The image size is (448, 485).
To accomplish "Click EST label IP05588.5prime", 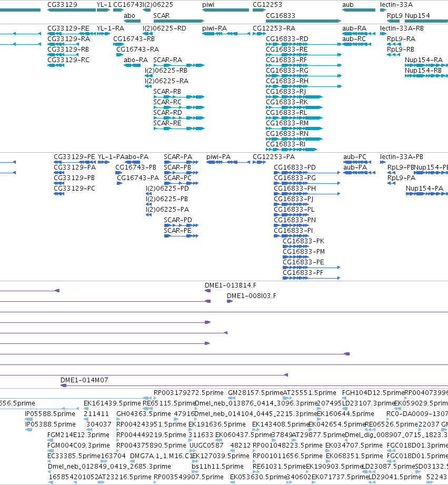I will (50, 413).
